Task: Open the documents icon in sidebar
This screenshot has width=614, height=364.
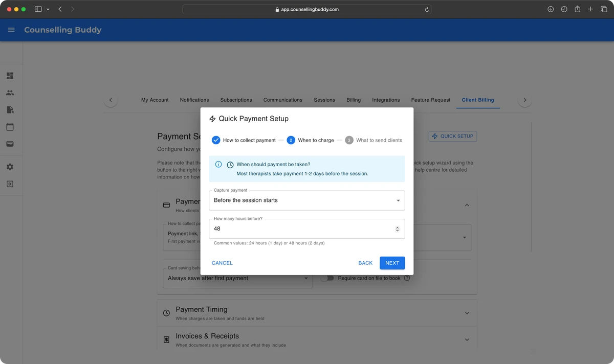Action: pos(10,110)
